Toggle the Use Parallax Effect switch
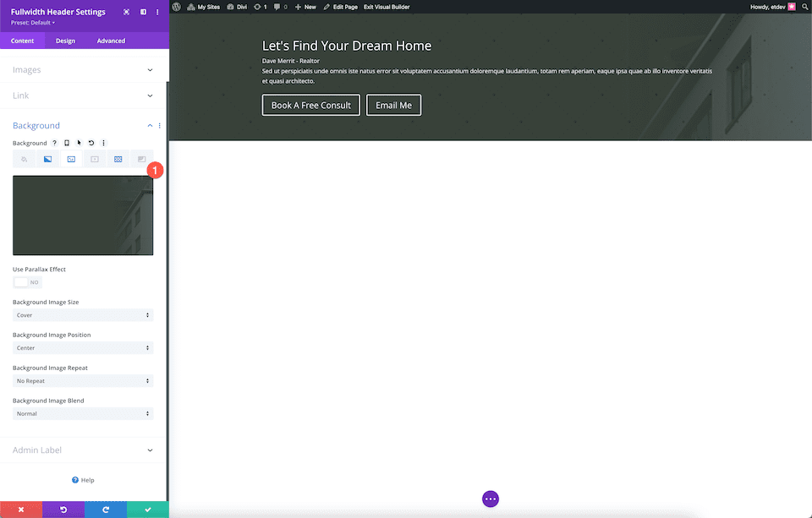The height and width of the screenshot is (518, 812). (27, 282)
